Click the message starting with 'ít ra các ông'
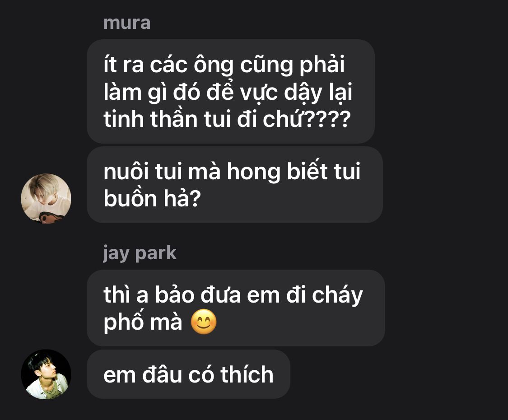 point(231,91)
